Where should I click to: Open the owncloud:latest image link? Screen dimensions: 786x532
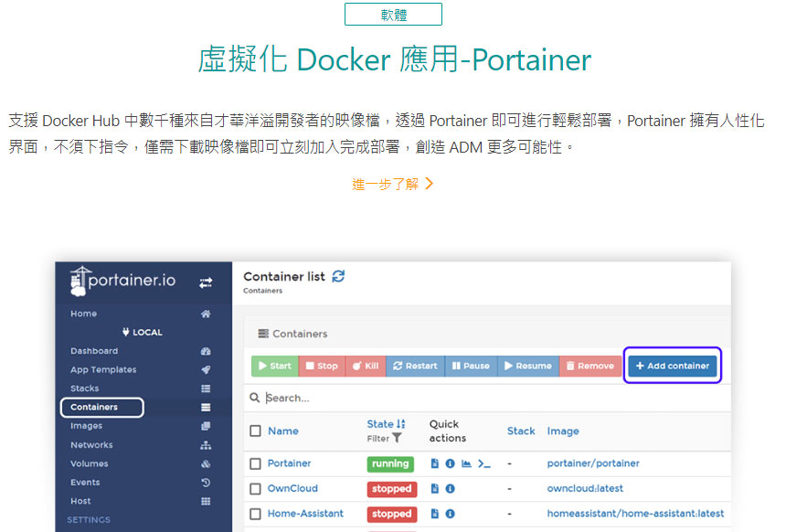tap(585, 488)
